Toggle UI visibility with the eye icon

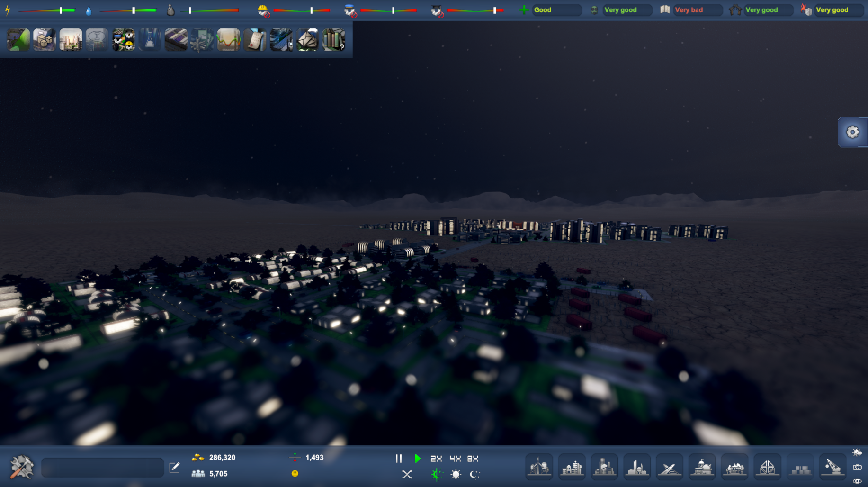pos(857,481)
